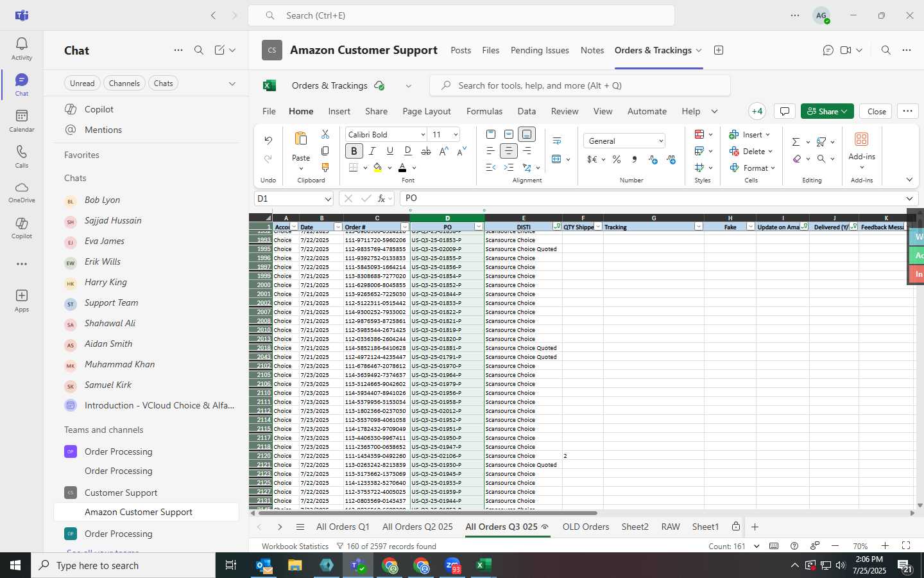This screenshot has height=578, width=924.
Task: Open the font size dropdown
Action: pos(456,135)
